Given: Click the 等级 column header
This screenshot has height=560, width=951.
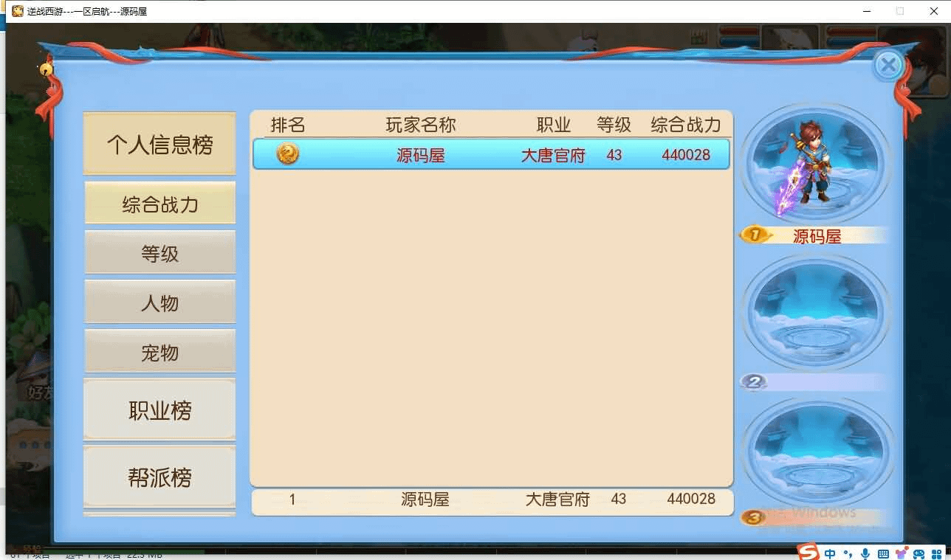Looking at the screenshot, I should coord(614,125).
